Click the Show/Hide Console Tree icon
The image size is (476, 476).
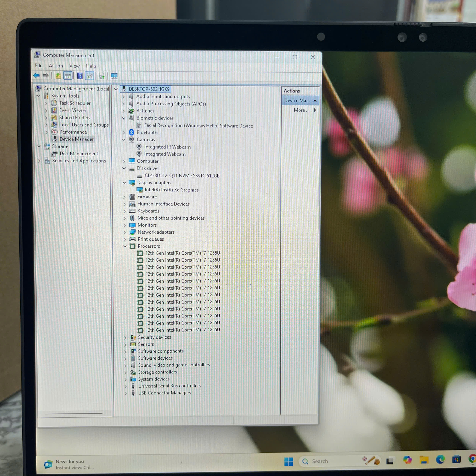[x=68, y=76]
